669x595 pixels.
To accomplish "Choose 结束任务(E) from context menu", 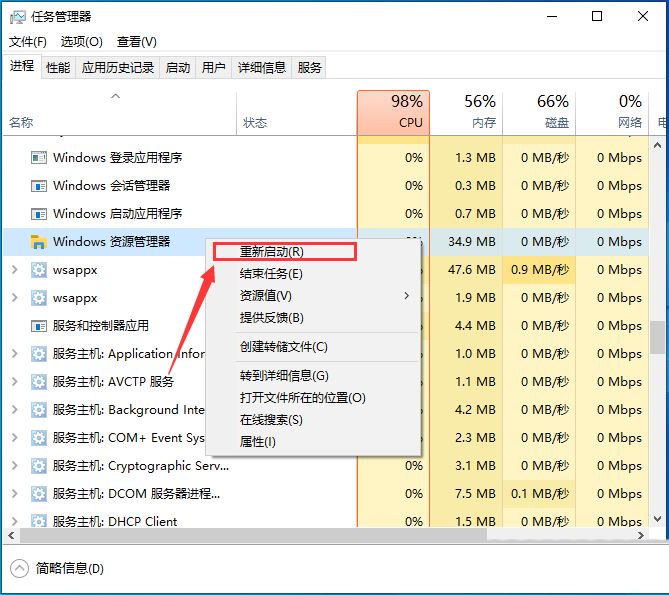I will coord(314,274).
